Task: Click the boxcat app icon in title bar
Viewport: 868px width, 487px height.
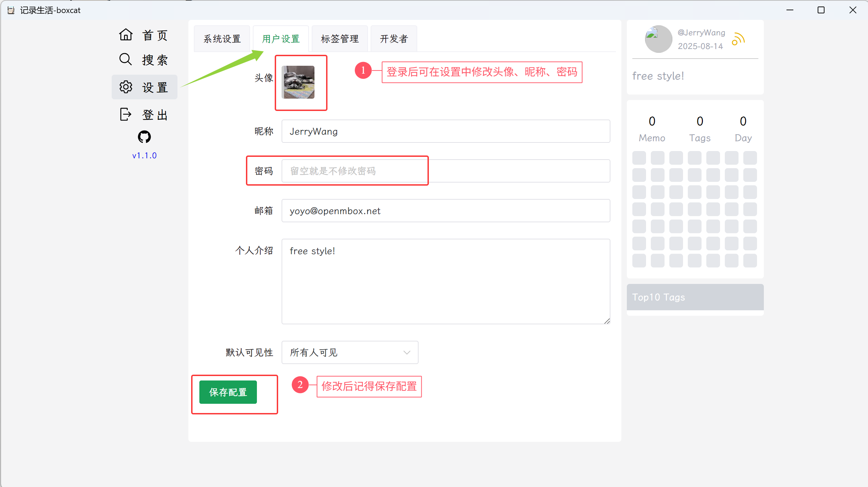Action: pyautogui.click(x=11, y=10)
